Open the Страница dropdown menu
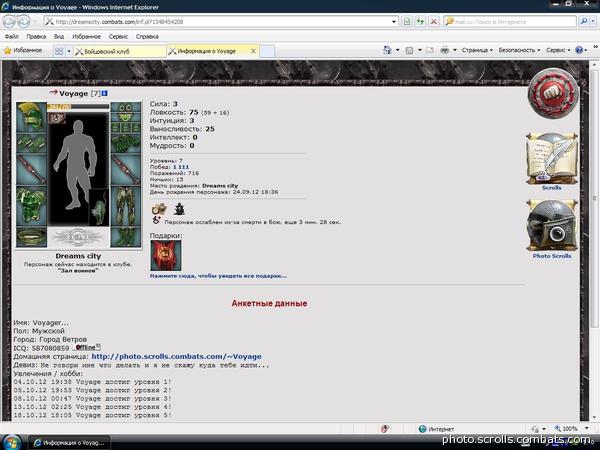 point(477,50)
